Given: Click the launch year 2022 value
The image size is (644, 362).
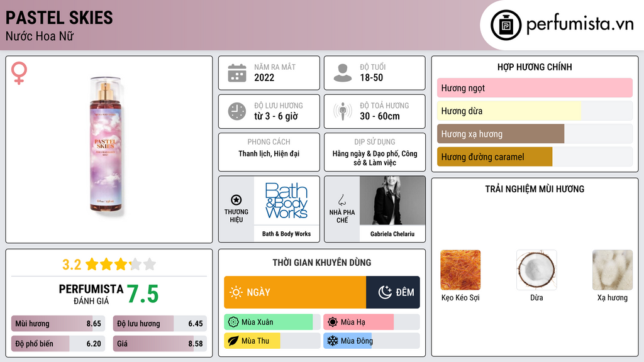Looking at the screenshot, I should coord(264,77).
